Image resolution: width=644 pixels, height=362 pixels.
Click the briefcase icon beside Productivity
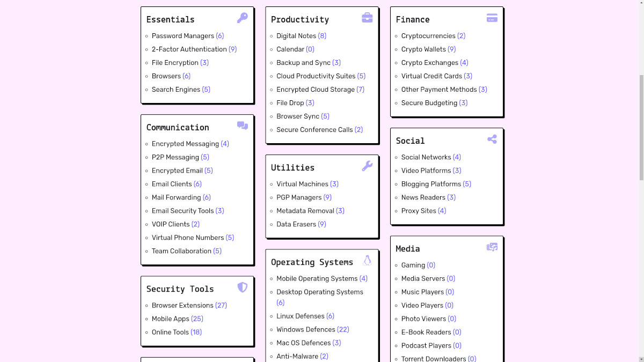[367, 18]
